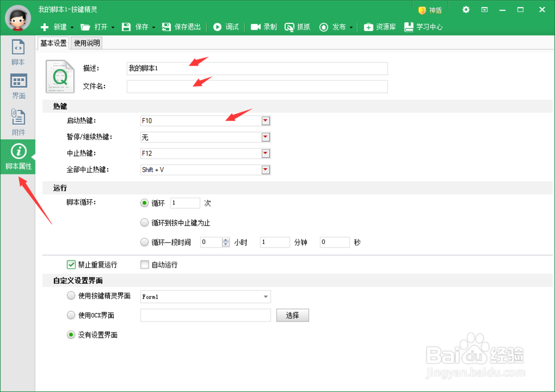
Task: Switch to the 基本设置 tab
Action: [x=53, y=43]
